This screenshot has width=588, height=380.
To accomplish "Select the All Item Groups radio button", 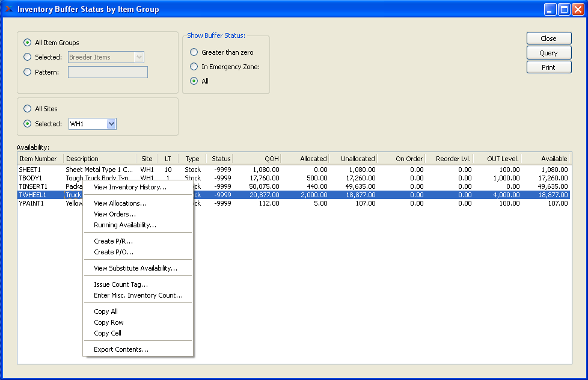I will [x=27, y=43].
